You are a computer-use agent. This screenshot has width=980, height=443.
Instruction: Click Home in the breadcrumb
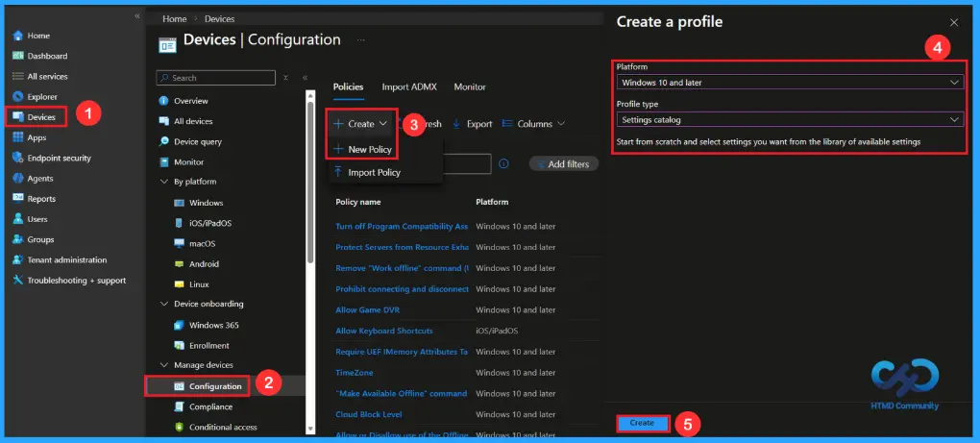pos(174,19)
